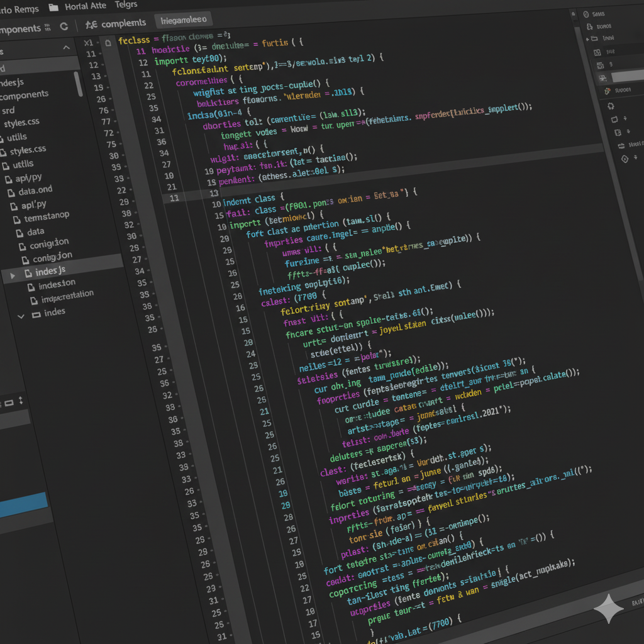Collapse the sidebar section using the up chevron
644x644 pixels.
(x=66, y=48)
